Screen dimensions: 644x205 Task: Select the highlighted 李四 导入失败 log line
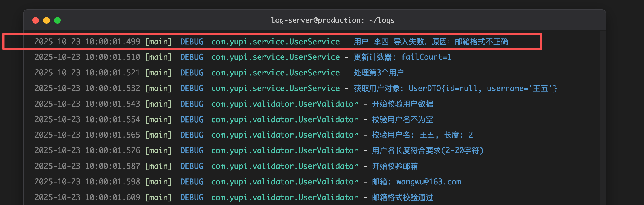[x=431, y=42]
